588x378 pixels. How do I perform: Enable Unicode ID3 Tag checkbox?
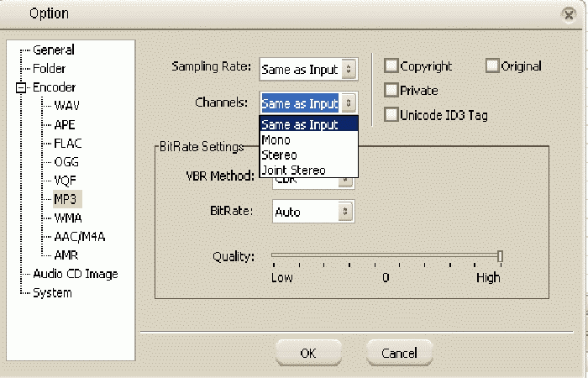(391, 115)
